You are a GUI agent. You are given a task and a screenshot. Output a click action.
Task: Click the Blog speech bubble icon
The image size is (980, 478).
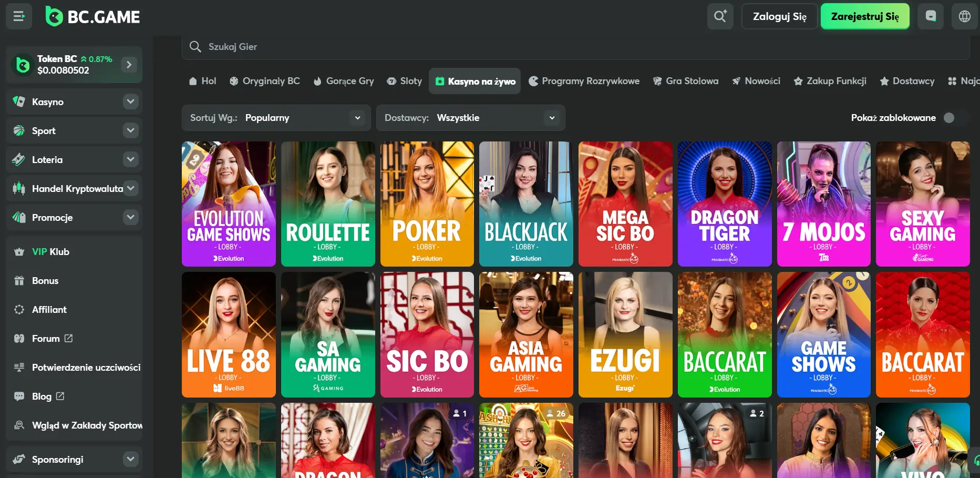pos(19,396)
